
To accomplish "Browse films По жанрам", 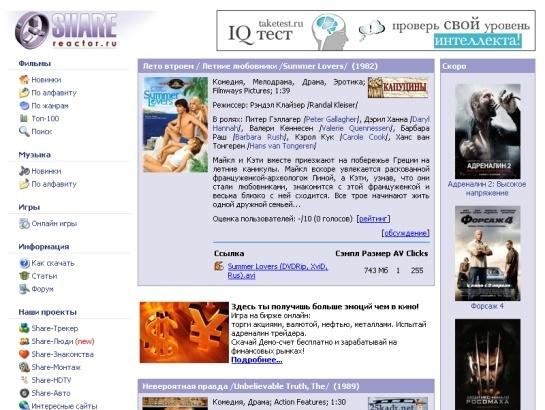I will click(50, 106).
